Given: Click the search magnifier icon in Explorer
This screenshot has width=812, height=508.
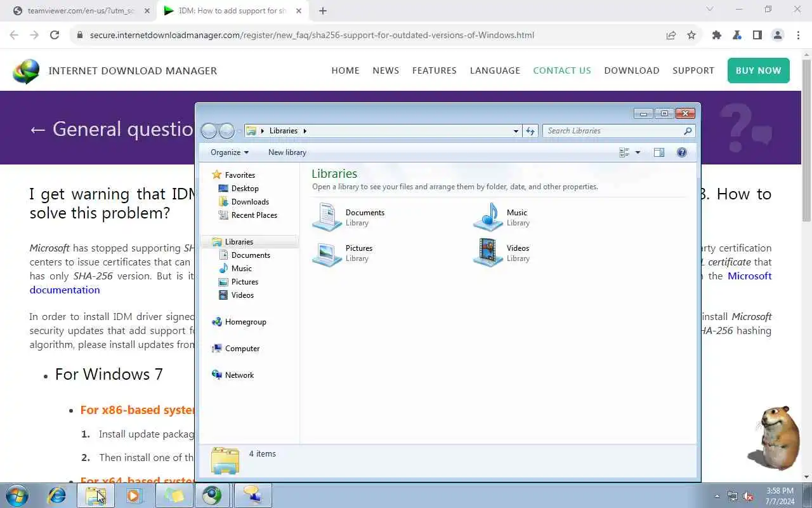Looking at the screenshot, I should coord(688,131).
